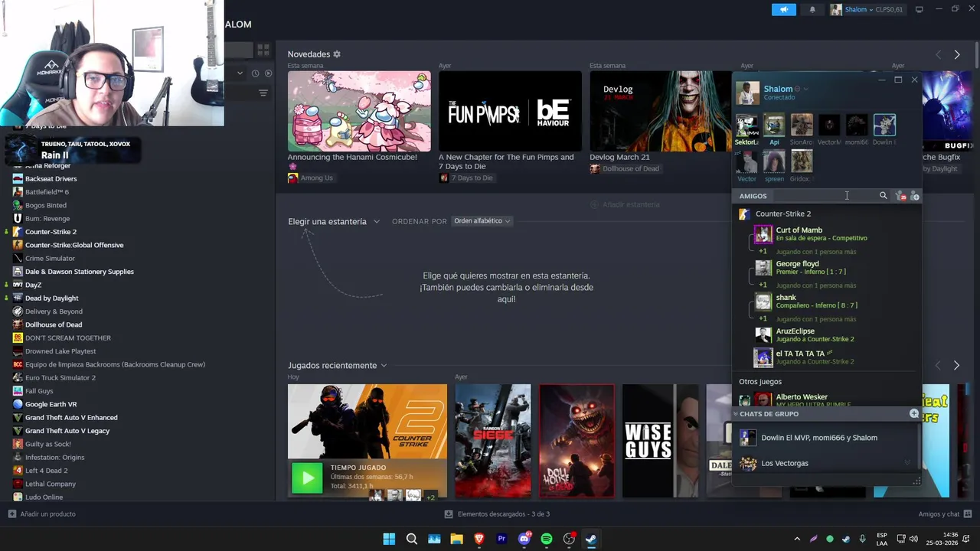Open Fun Pimps New Chapter news thumbnail
Image resolution: width=980 pixels, height=551 pixels.
510,111
